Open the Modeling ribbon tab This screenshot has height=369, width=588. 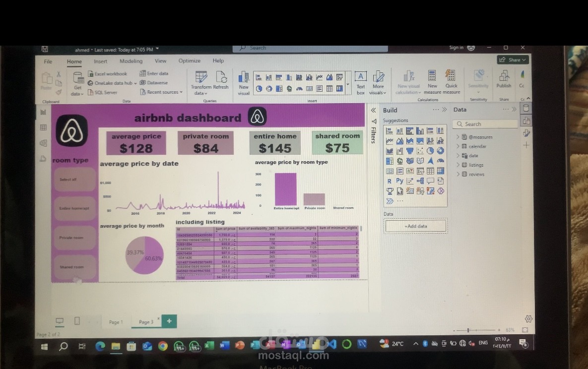click(x=131, y=61)
